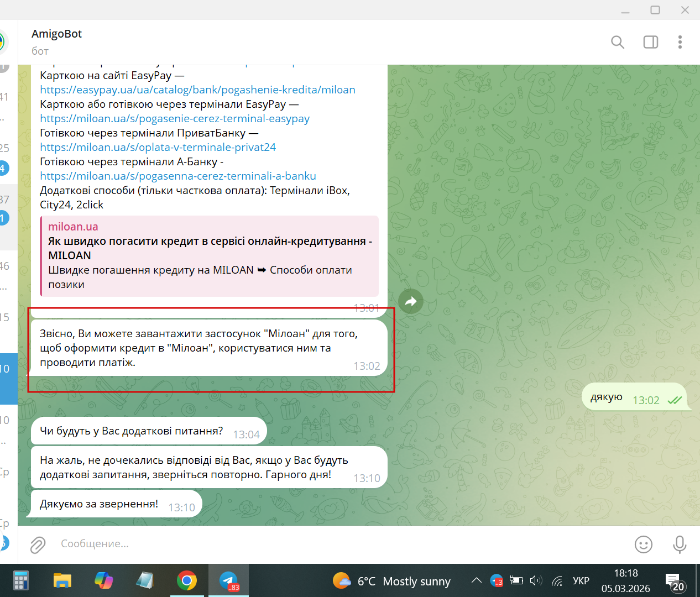700x597 pixels.
Task: Attach a file with the paperclip
Action: (38, 544)
